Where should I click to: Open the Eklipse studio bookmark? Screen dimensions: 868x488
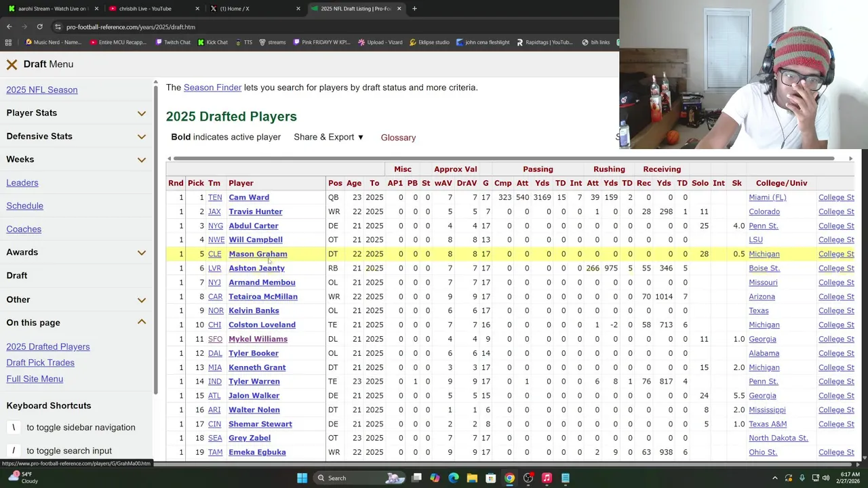(429, 42)
